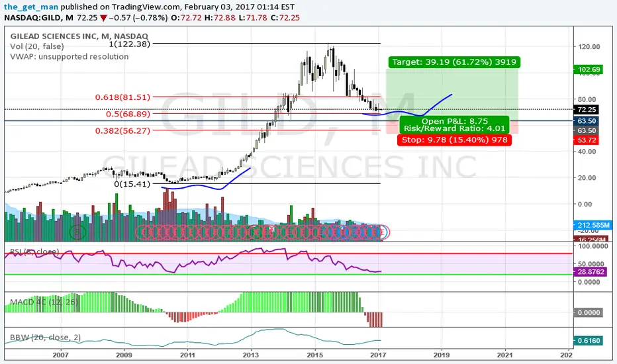Select the Stop 9.78 (15.40%) label
This screenshot has height=364, width=617.
click(455, 140)
